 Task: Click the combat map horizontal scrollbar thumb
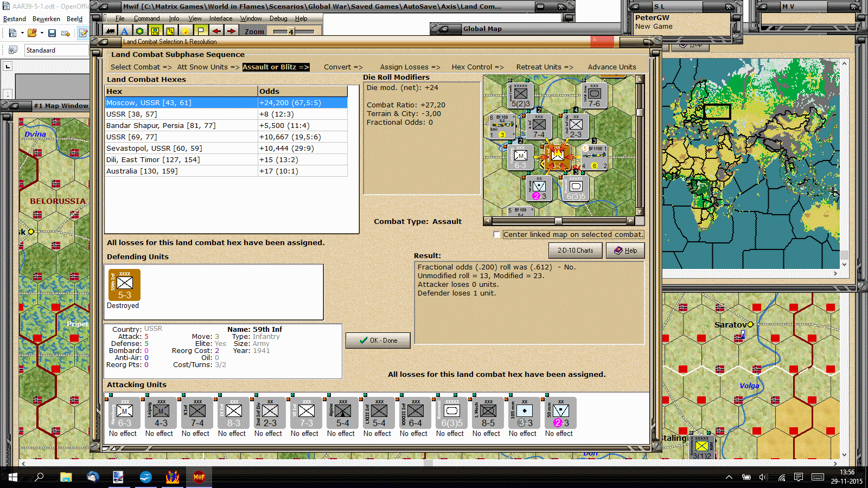tap(558, 221)
